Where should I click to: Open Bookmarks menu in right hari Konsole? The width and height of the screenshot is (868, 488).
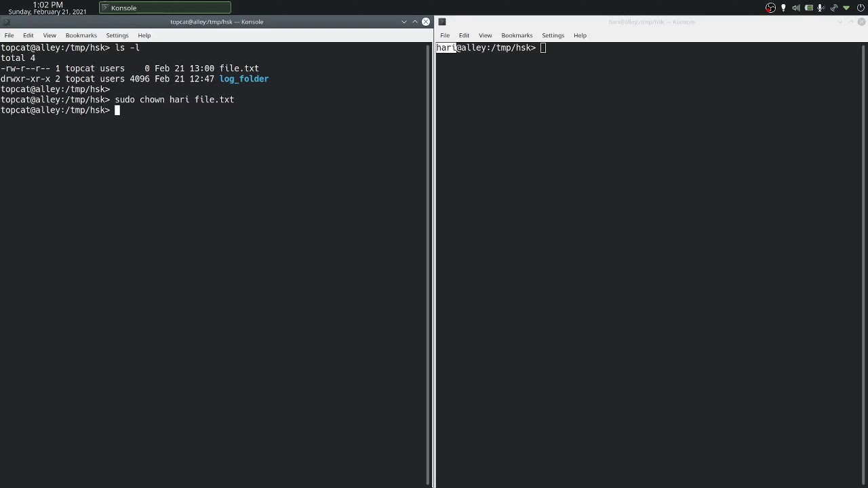point(517,35)
